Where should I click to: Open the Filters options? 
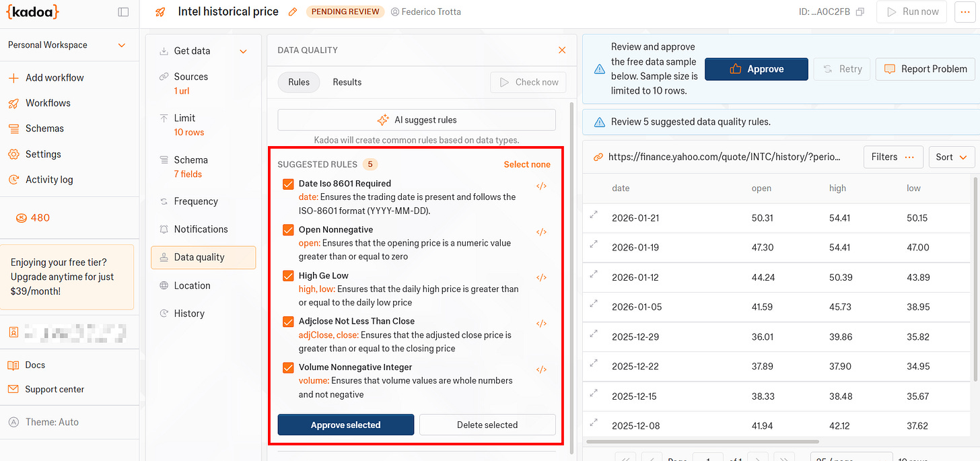pos(893,157)
